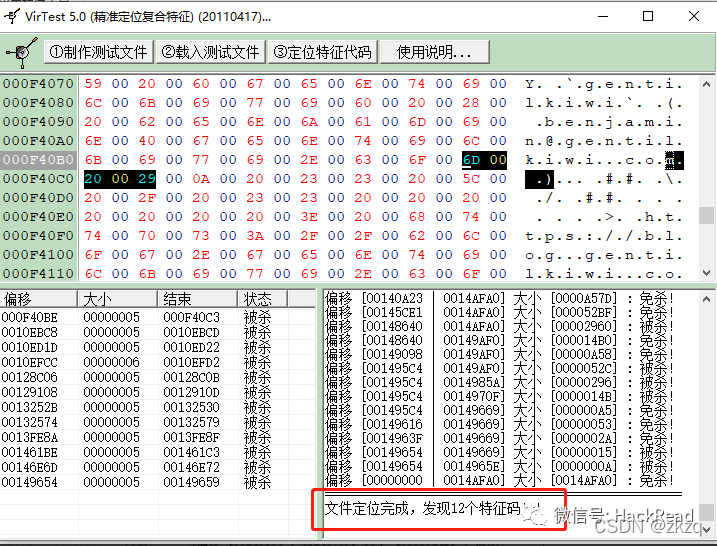The width and height of the screenshot is (717, 546).
Task: Select the row with offset 00146E6D
Action: [x=158, y=467]
